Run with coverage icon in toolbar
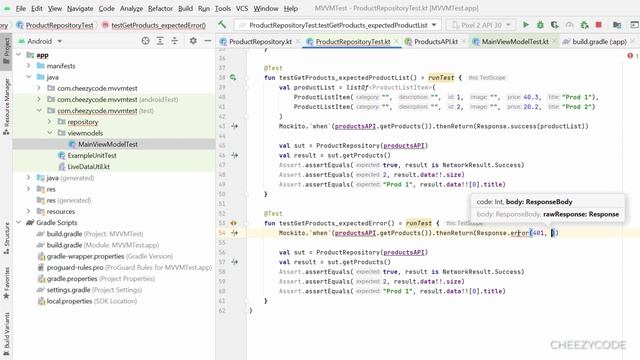640x360 pixels. [x=554, y=25]
